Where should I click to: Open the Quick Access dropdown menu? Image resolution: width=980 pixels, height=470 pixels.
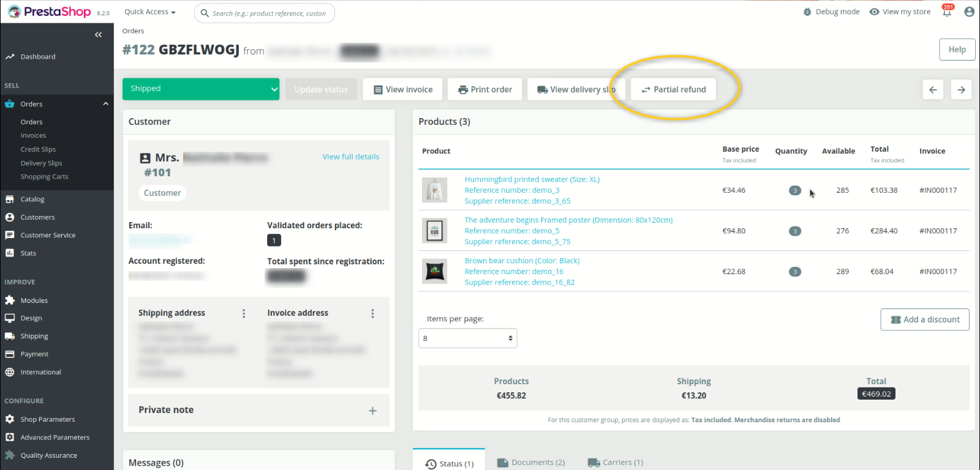[149, 12]
